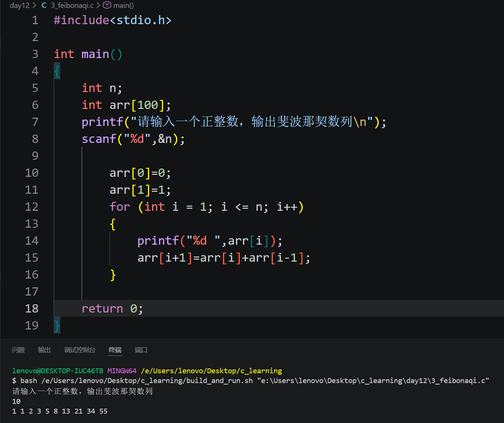This screenshot has height=423, width=504.
Task: Open the 调试控制台 panel tab
Action: tap(80, 350)
